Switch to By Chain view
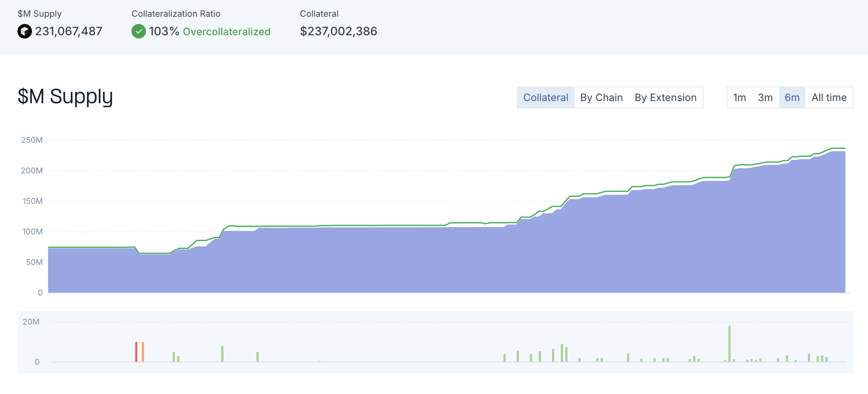Image resolution: width=868 pixels, height=394 pixels. [x=601, y=97]
